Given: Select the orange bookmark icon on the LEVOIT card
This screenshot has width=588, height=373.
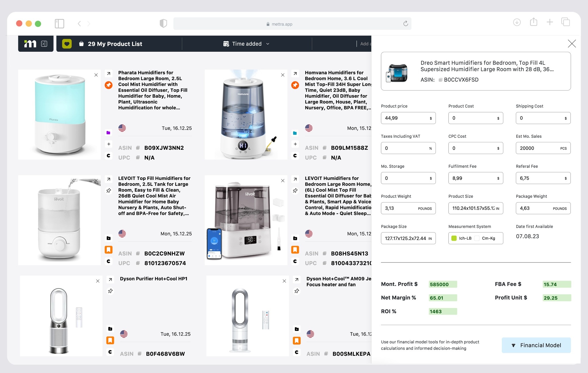Looking at the screenshot, I should tap(109, 250).
